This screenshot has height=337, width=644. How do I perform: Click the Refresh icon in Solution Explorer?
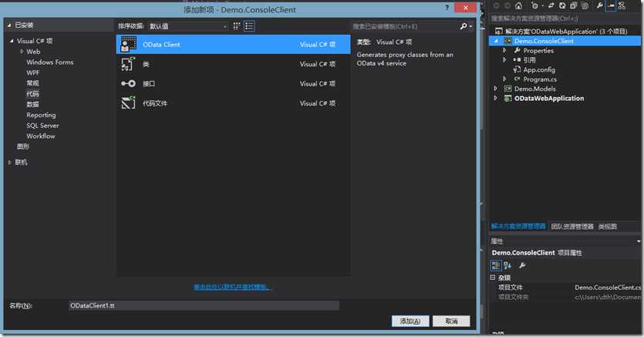pos(561,5)
